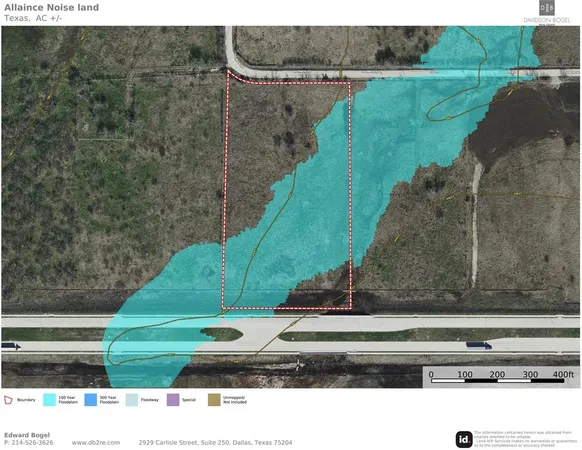This screenshot has width=582, height=450.
Task: Click the Allaince Noise land title
Action: 52,7
